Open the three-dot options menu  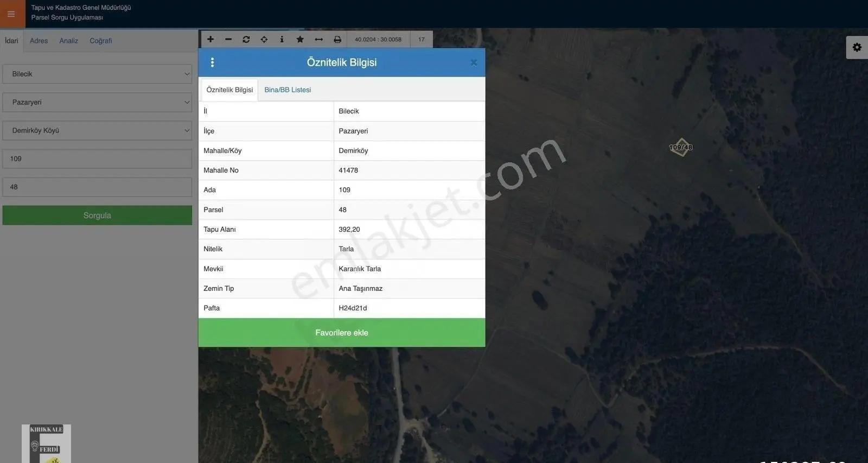tap(213, 62)
